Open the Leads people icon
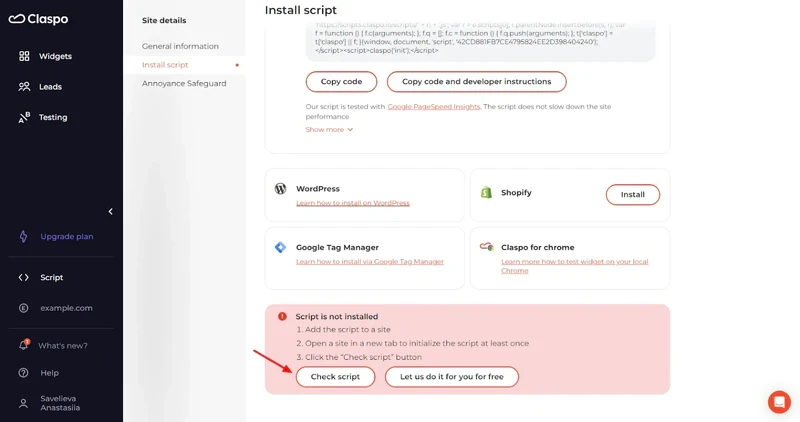Image resolution: width=800 pixels, height=422 pixels. click(x=24, y=87)
